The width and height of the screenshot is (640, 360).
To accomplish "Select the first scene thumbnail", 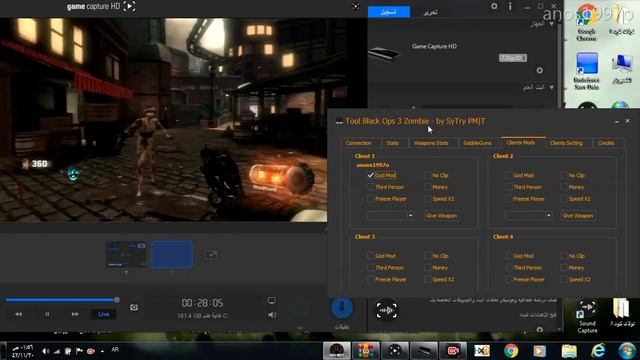I will click(x=126, y=254).
